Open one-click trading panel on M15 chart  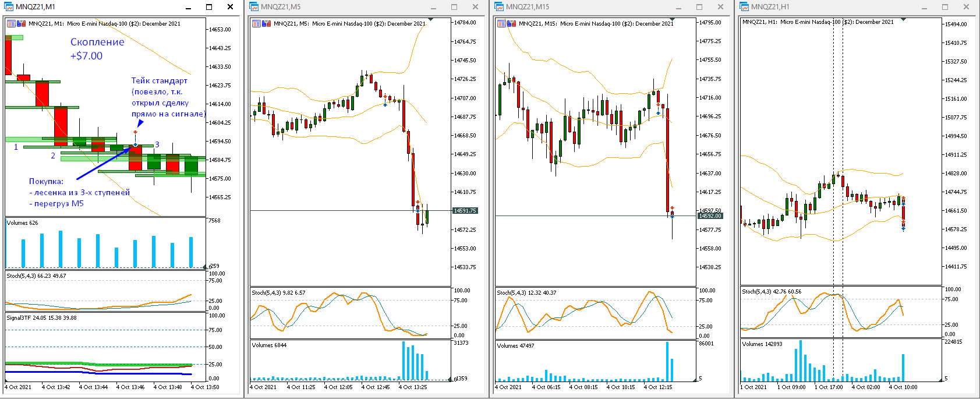501,24
